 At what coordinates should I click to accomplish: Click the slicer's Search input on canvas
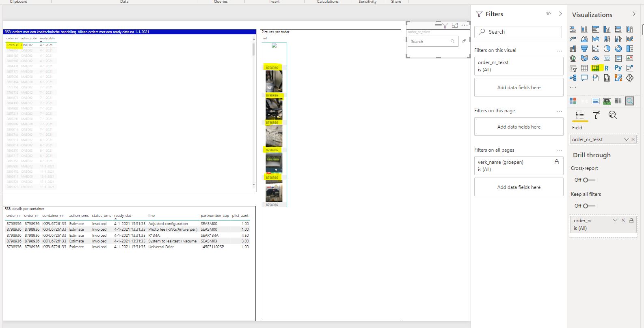point(433,41)
